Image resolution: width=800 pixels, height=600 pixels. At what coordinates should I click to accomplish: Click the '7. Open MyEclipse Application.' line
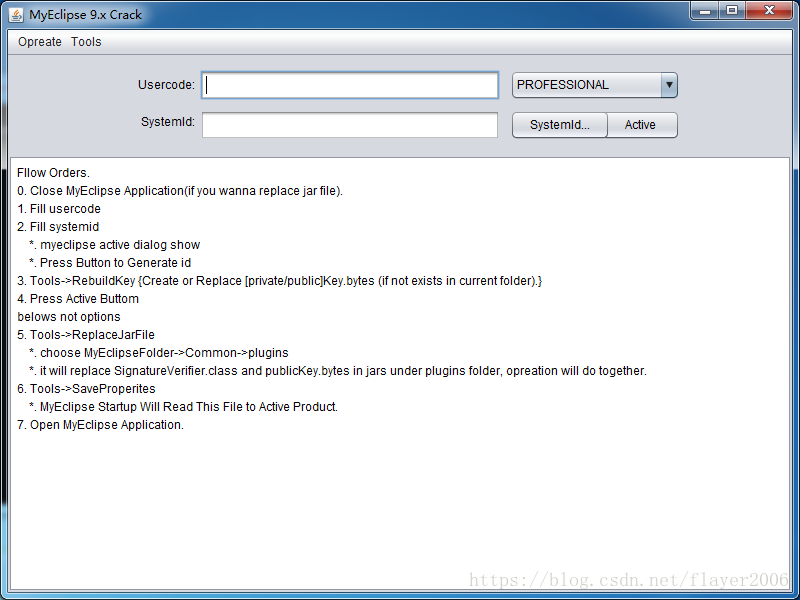[x=100, y=424]
